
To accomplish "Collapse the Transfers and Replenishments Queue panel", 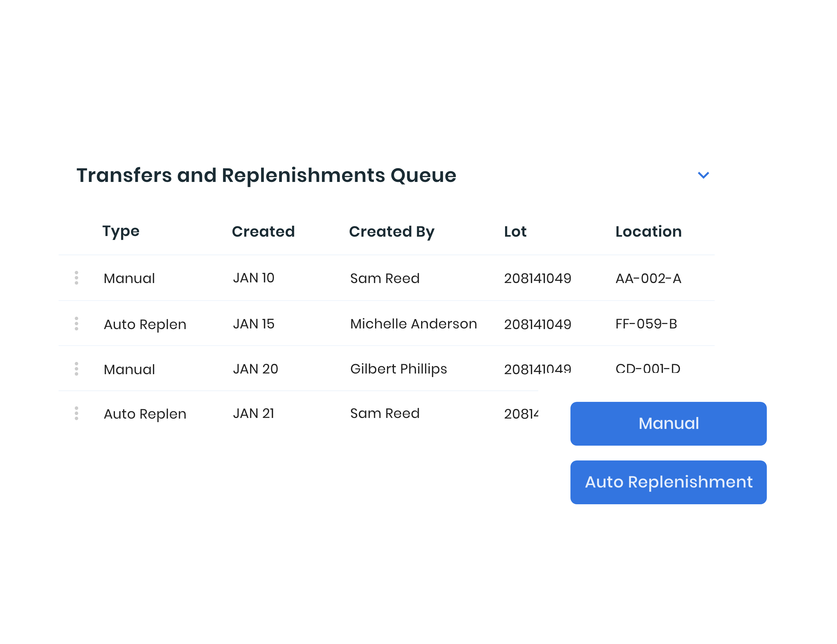I will pos(703,175).
